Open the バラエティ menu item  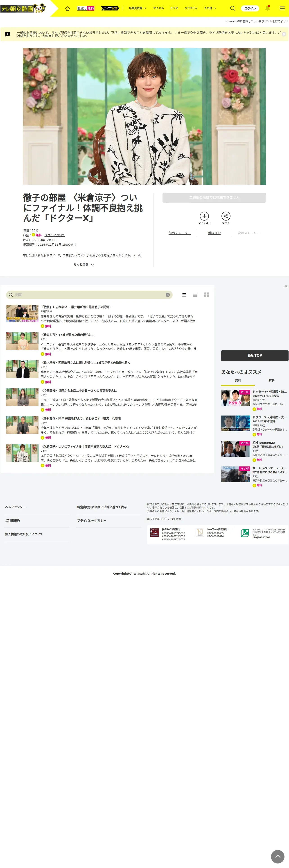[x=191, y=8]
